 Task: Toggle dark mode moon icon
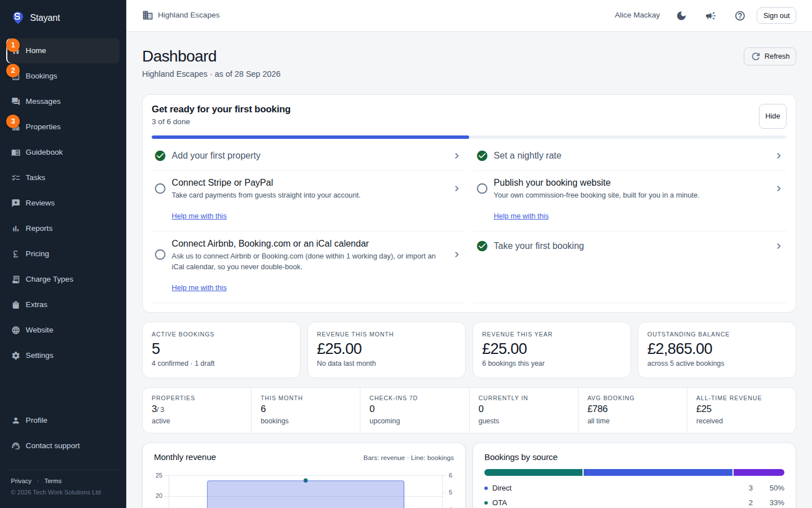[681, 16]
